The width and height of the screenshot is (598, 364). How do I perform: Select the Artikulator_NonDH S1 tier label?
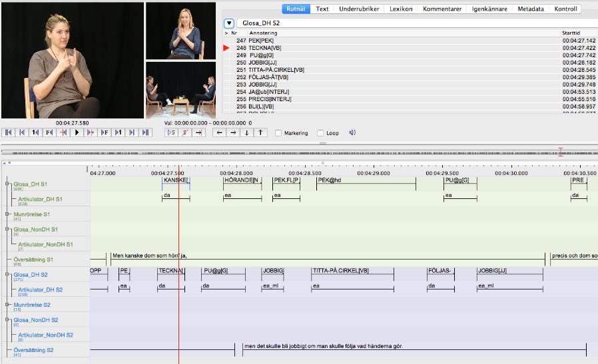45,244
